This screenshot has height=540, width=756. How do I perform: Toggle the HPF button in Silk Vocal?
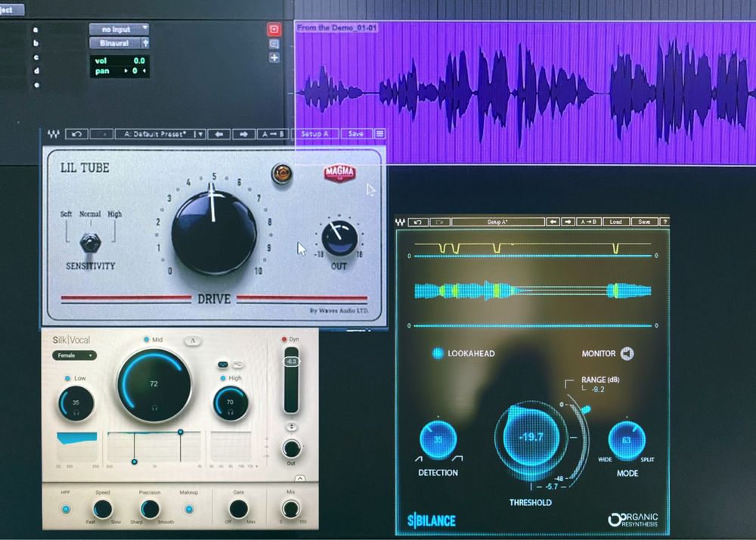click(x=66, y=509)
